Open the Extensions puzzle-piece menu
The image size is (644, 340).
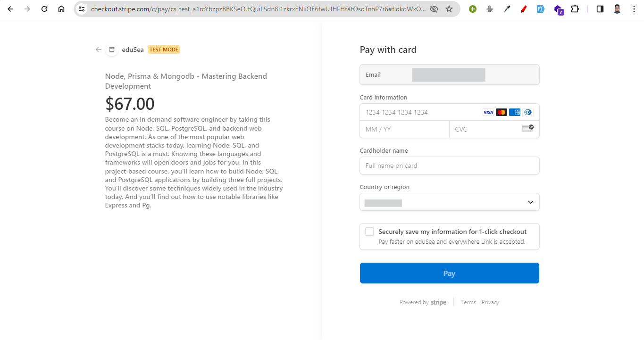[x=575, y=9]
